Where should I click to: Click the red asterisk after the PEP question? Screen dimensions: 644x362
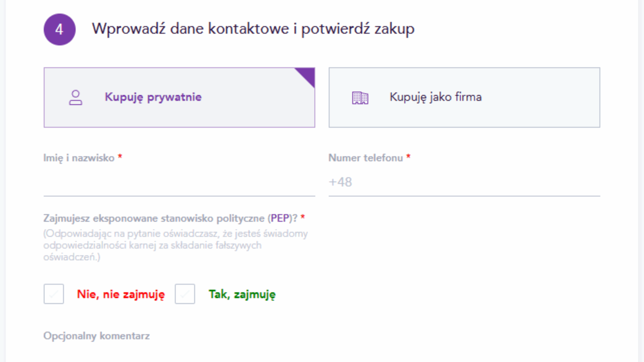point(303,216)
